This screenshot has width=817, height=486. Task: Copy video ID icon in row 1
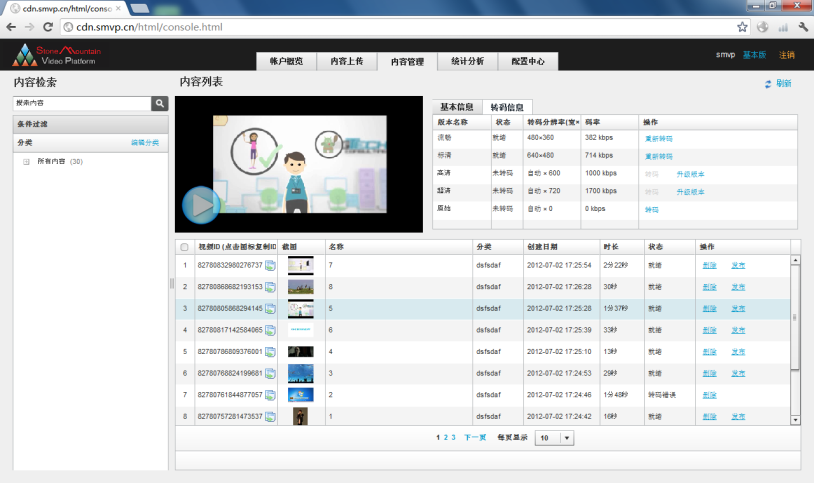(x=270, y=266)
